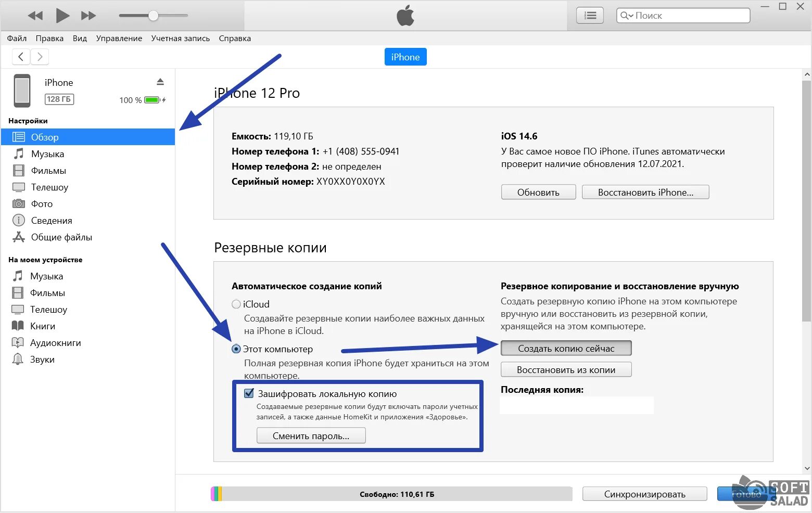The height and width of the screenshot is (513, 812).
Task: Click the phone number +1 (408) 555-0941
Action: coord(361,151)
